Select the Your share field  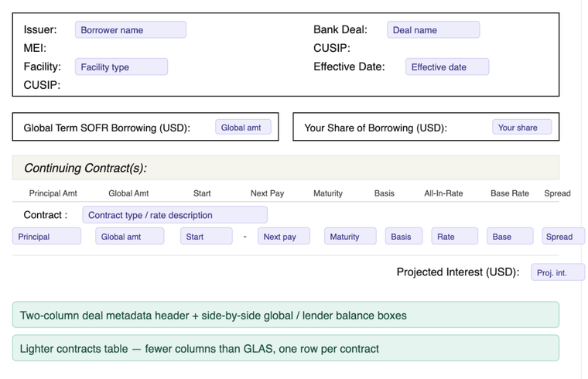click(x=521, y=128)
